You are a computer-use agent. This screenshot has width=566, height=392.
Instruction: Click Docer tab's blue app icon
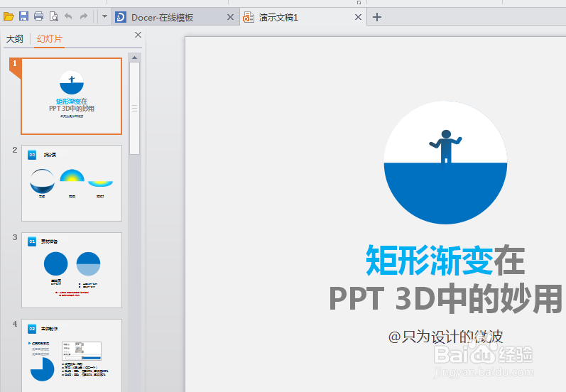coord(121,17)
